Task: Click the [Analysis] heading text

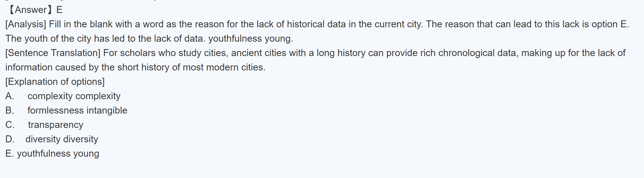Action: pyautogui.click(x=26, y=24)
